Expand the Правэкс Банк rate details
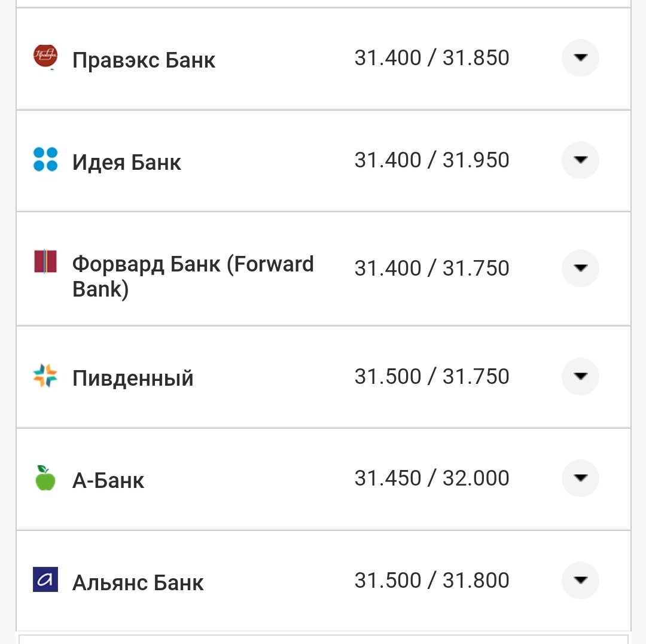Screen dimensions: 646x644 580,58
